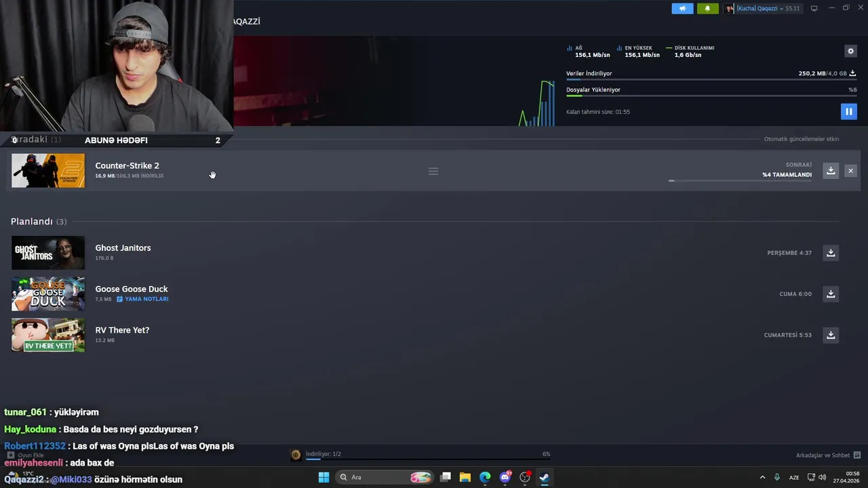Switch to Big Picture mode monitor icon

click(814, 8)
